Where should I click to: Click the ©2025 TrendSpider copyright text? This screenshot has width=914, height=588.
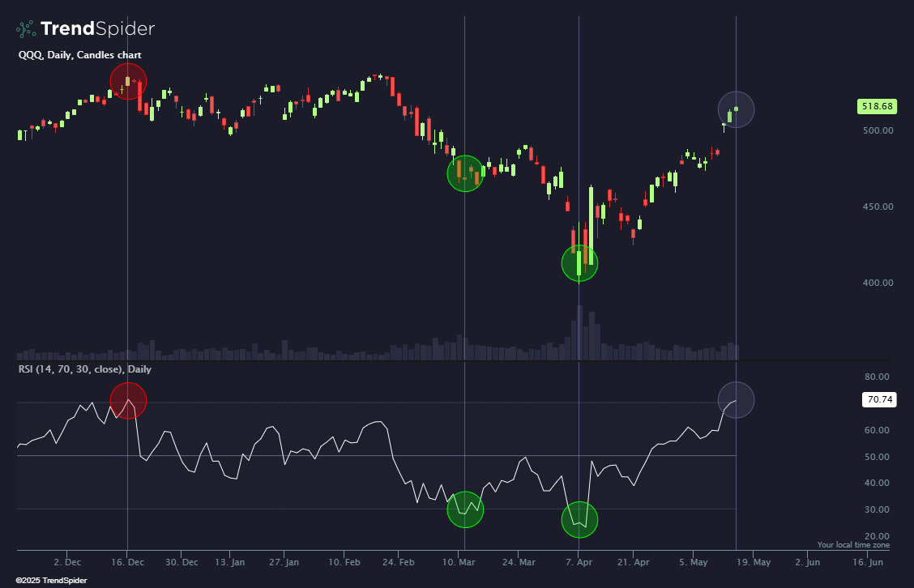51,581
